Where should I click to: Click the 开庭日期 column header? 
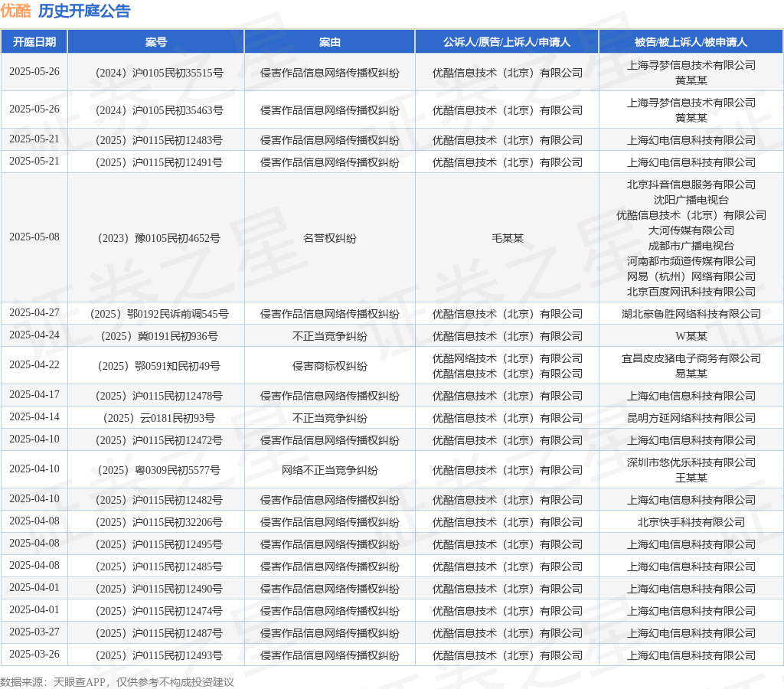pyautogui.click(x=34, y=42)
